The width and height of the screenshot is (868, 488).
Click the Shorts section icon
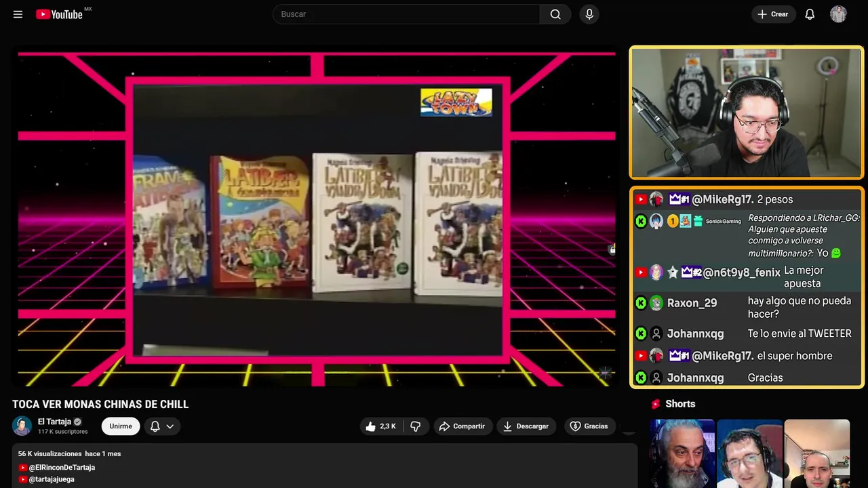[656, 404]
